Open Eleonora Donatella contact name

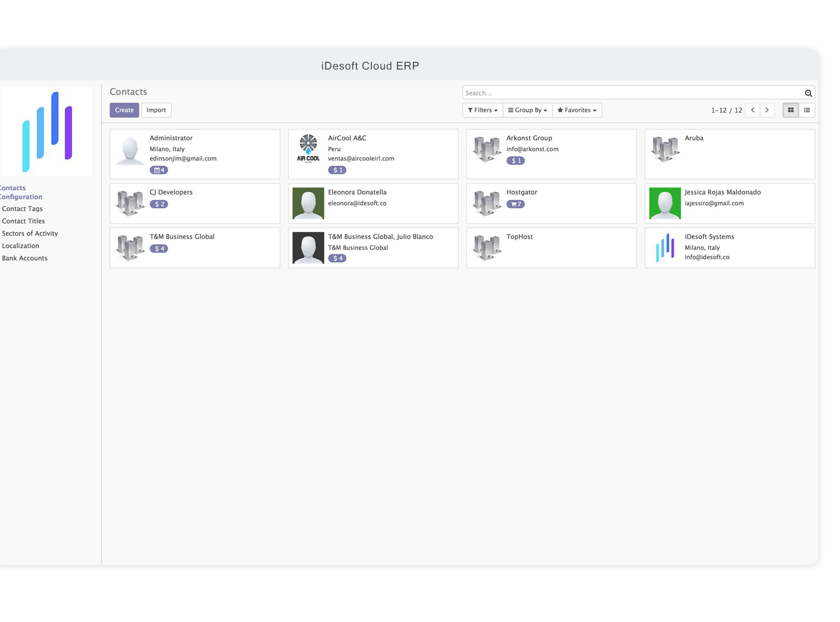pos(357,192)
